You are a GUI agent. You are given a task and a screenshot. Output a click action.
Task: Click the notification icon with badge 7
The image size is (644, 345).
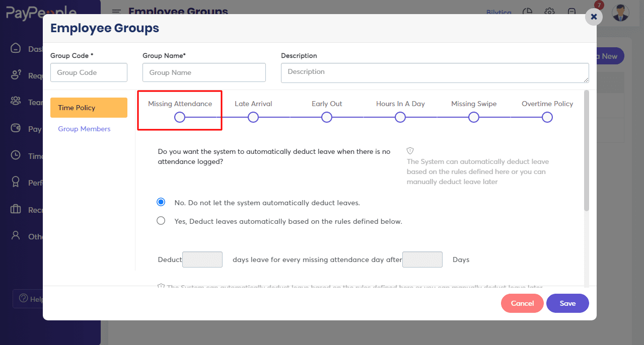571,12
